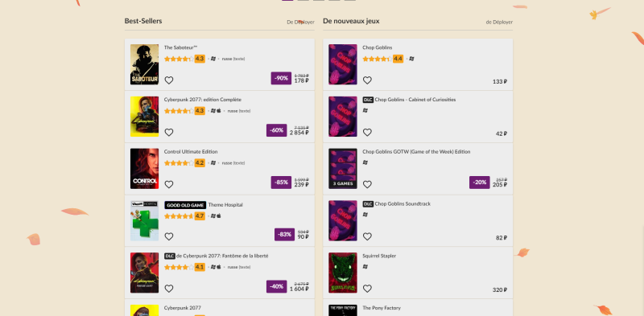The image size is (644, 316).
Task: Click the -60% discount badge on Cyberpunk 2077 Complète
Action: pos(276,130)
